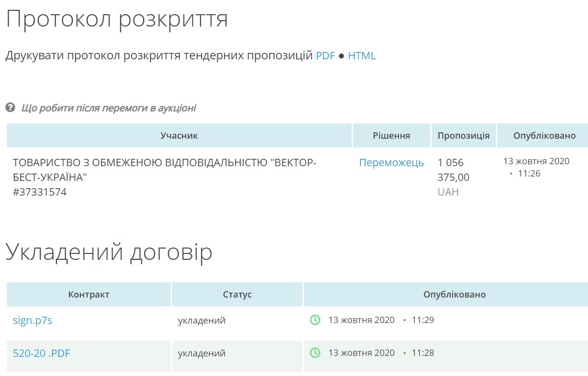Viewport: 588px width, 376px height.
Task: Open 'Що робити після перемоги в аукціоні' help
Action: coord(108,108)
